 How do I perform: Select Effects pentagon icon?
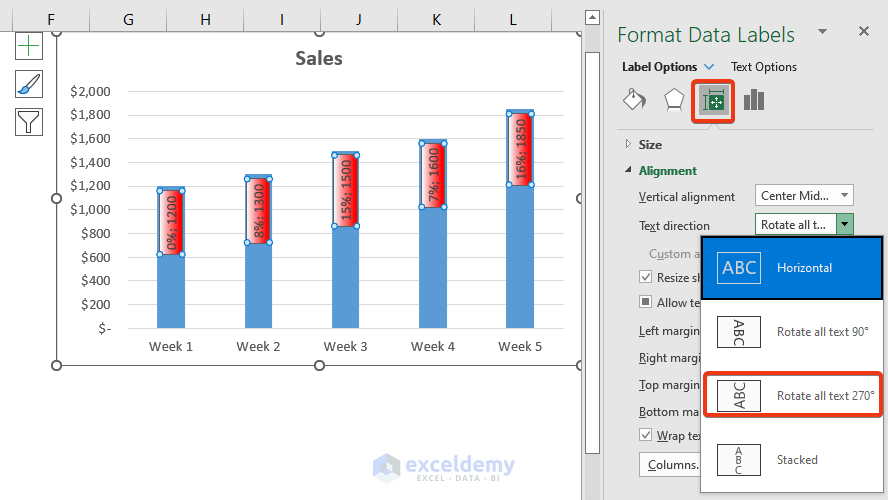[x=674, y=100]
